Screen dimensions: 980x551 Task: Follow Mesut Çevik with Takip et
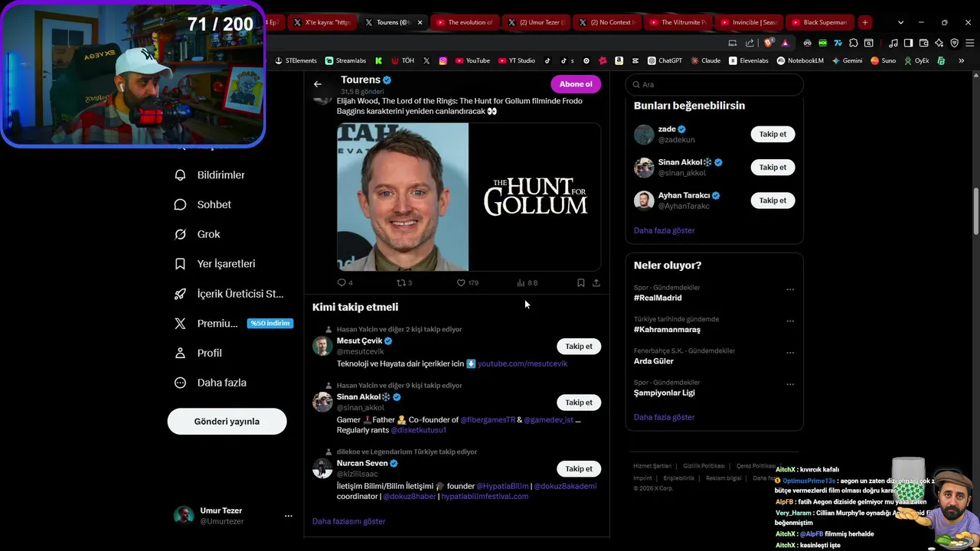click(x=579, y=347)
